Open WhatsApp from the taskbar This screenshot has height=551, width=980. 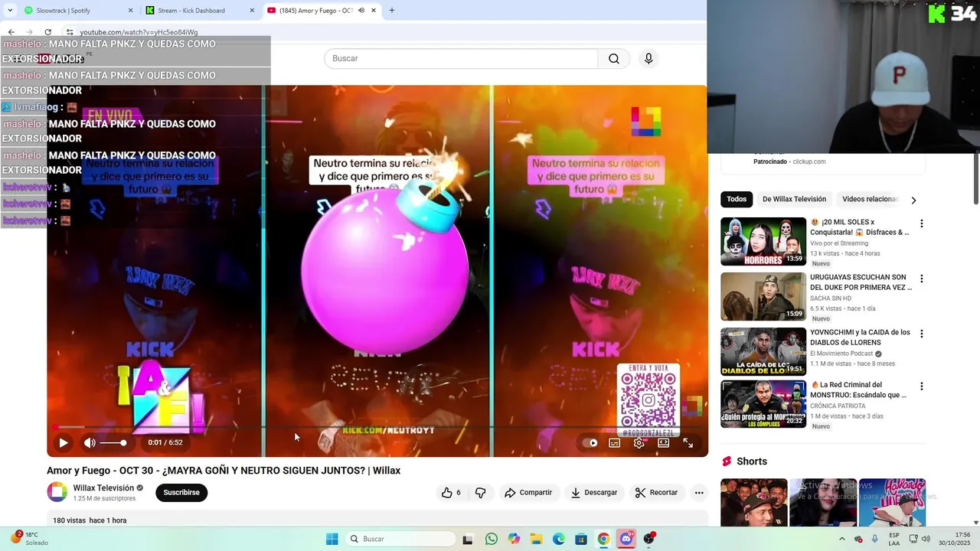point(491,539)
